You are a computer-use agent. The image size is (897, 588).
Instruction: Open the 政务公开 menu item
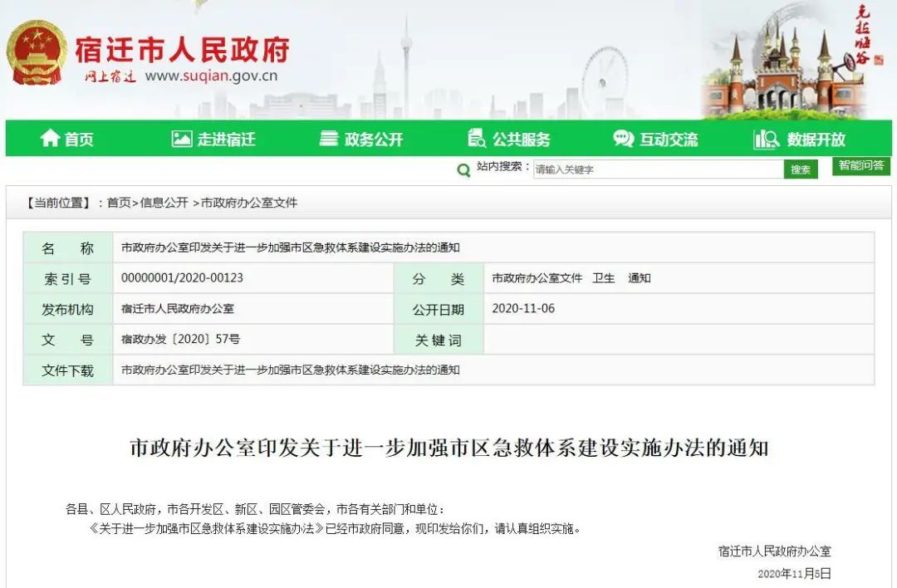point(374,139)
